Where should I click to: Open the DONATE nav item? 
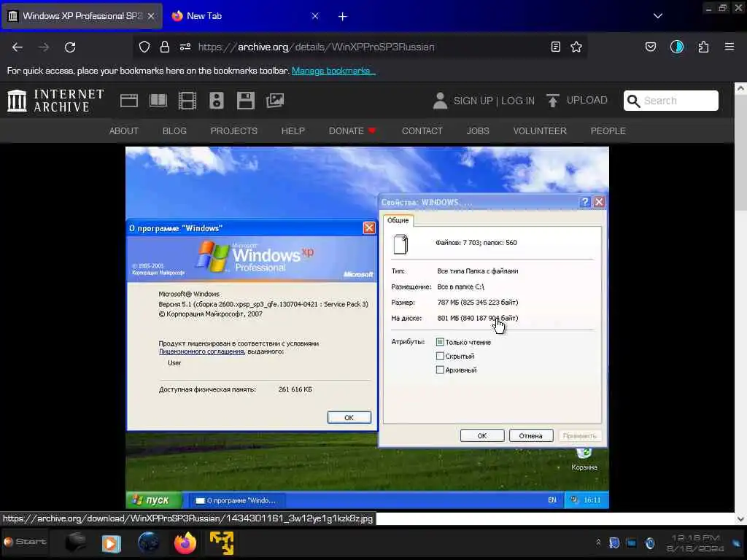pyautogui.click(x=352, y=131)
